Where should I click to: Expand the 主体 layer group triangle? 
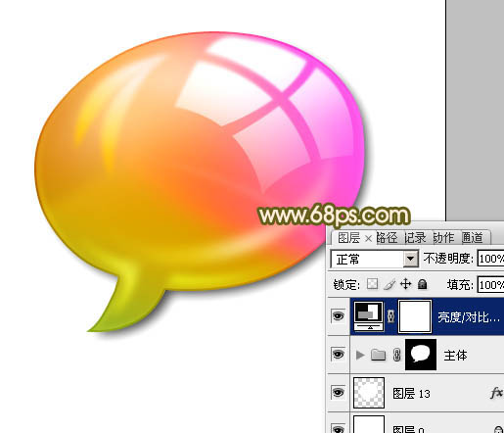360,355
